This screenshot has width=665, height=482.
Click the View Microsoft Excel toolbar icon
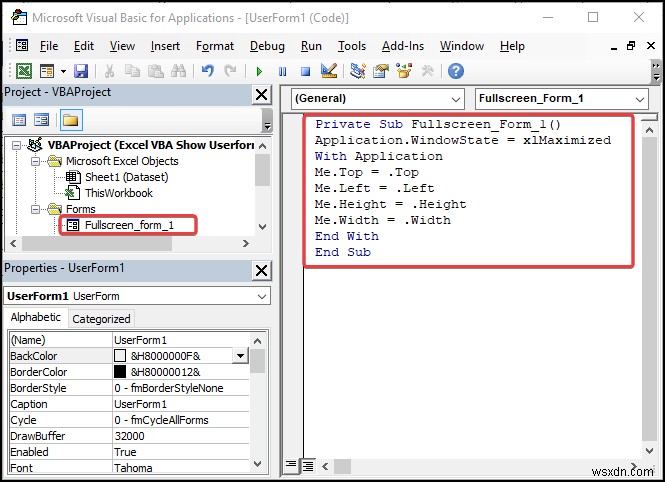[x=24, y=71]
